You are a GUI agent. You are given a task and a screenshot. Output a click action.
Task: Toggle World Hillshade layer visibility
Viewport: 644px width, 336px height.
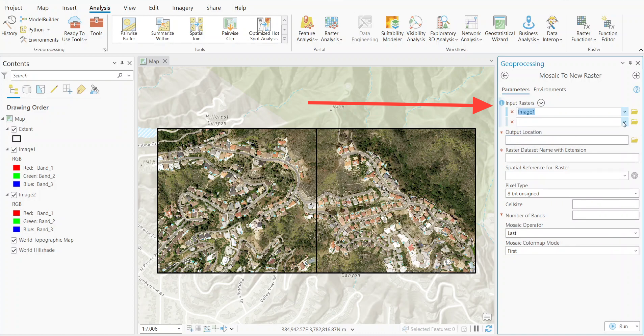14,250
